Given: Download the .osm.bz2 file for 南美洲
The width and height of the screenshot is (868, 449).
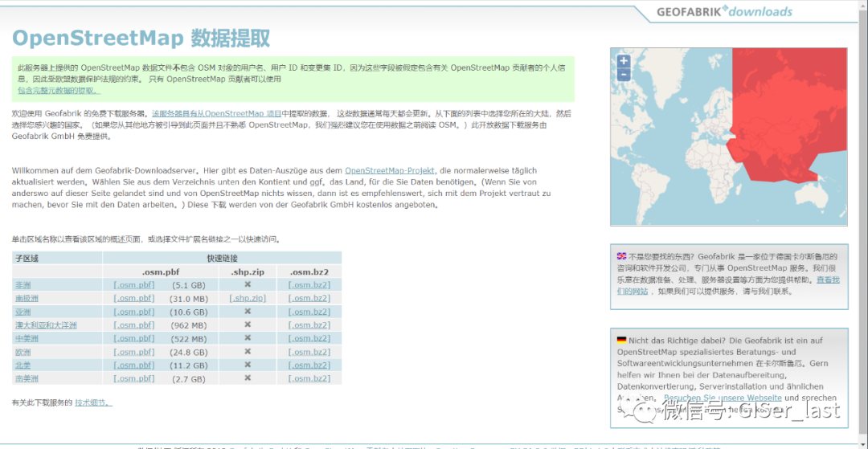Looking at the screenshot, I should pos(309,379).
